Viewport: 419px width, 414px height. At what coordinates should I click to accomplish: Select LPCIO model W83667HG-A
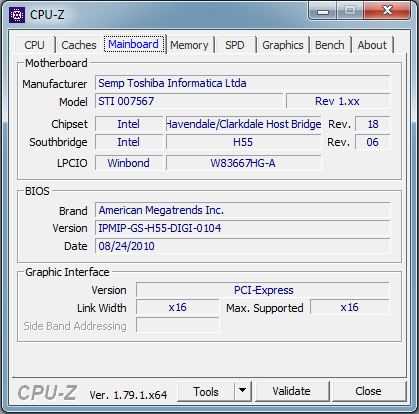(244, 163)
